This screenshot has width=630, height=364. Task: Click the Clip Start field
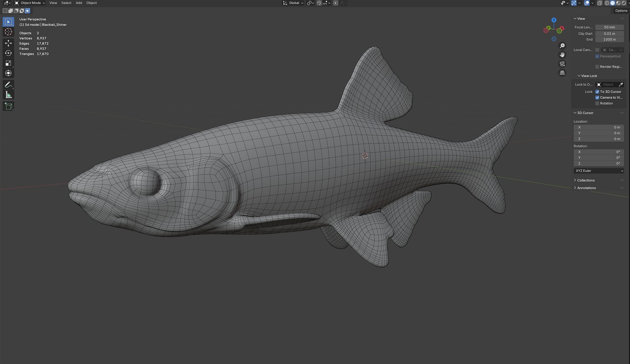tap(609, 34)
